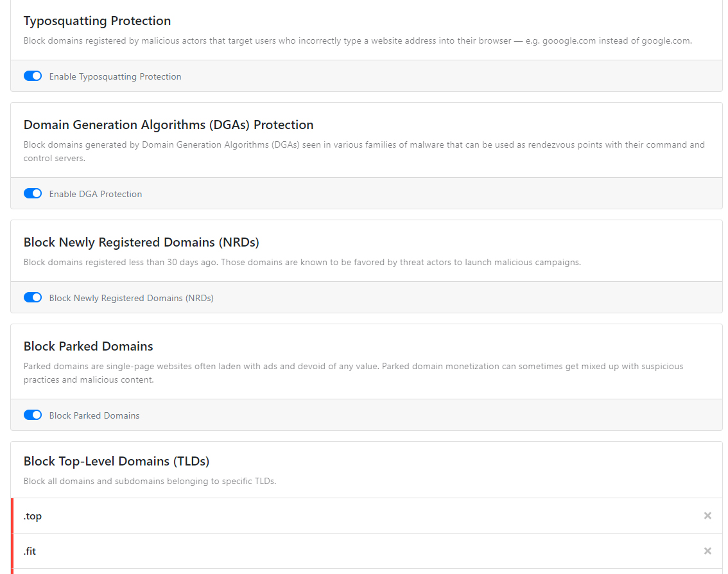Click the 'Enable DGA Protection' toggle label
Viewport: 728px width, 574px height.
pyautogui.click(x=96, y=194)
